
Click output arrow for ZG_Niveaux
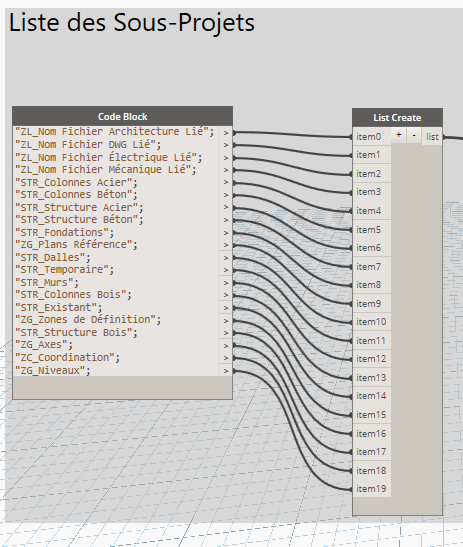point(226,371)
